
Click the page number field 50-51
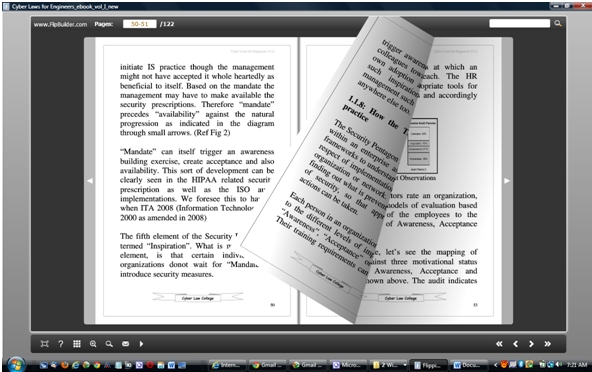tap(139, 24)
